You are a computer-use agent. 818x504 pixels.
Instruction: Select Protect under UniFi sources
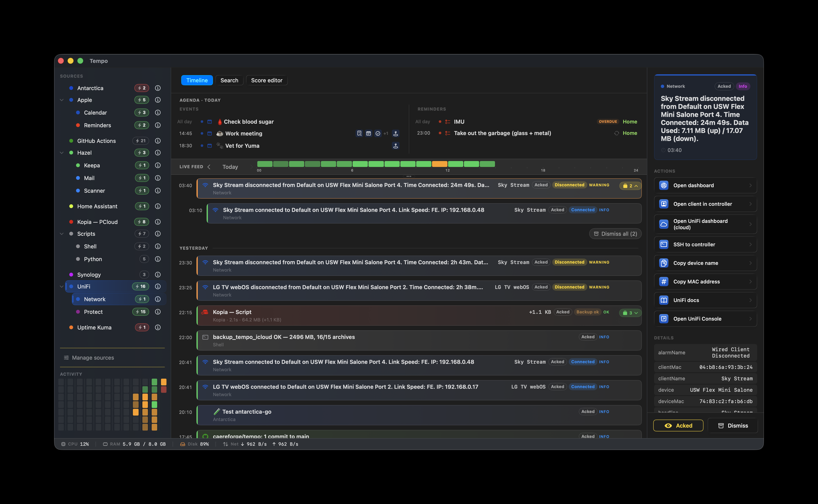(x=119, y=312)
